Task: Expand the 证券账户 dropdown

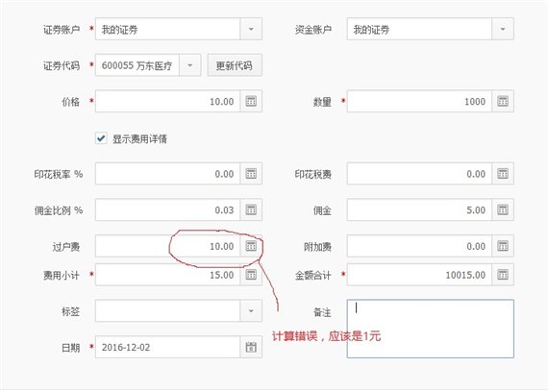Action: pyautogui.click(x=251, y=29)
